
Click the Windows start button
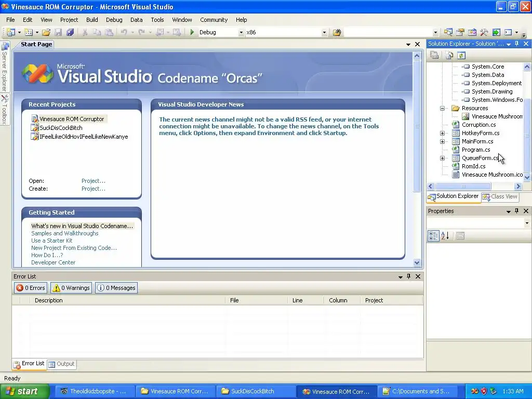24,391
